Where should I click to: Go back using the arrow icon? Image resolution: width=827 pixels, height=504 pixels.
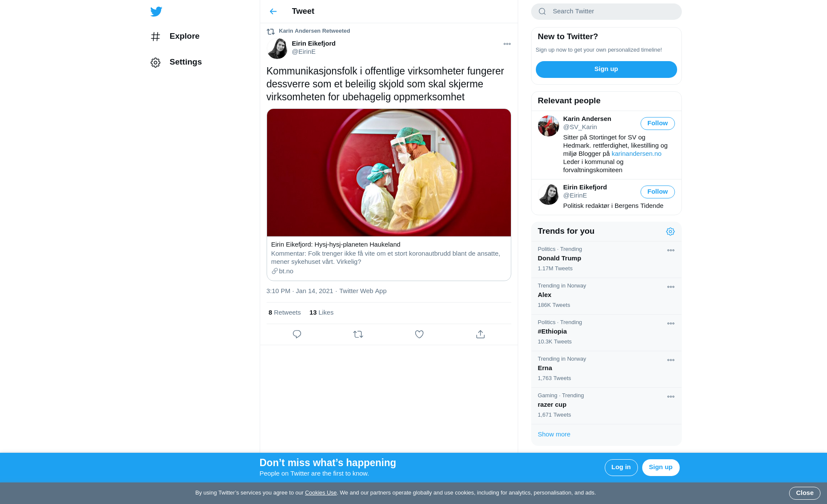point(273,12)
